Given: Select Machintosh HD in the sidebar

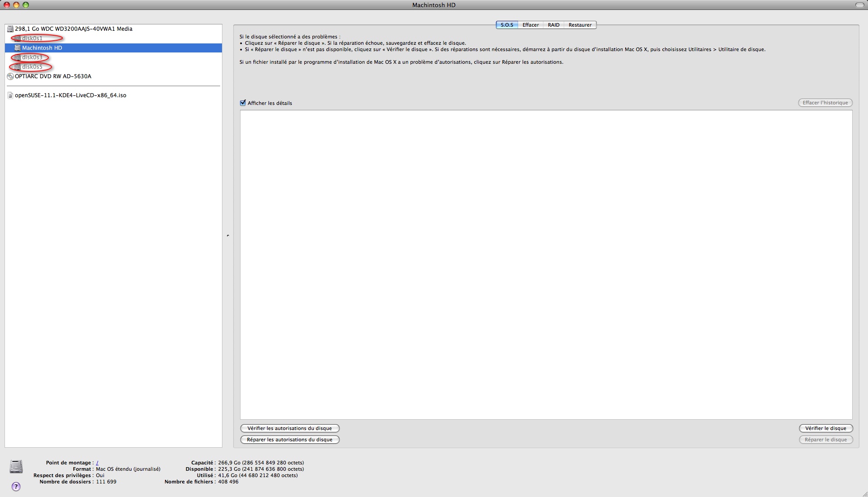Looking at the screenshot, I should (x=113, y=48).
